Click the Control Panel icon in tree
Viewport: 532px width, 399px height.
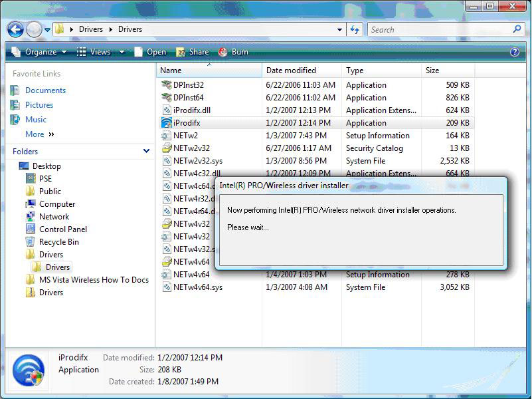coord(31,229)
